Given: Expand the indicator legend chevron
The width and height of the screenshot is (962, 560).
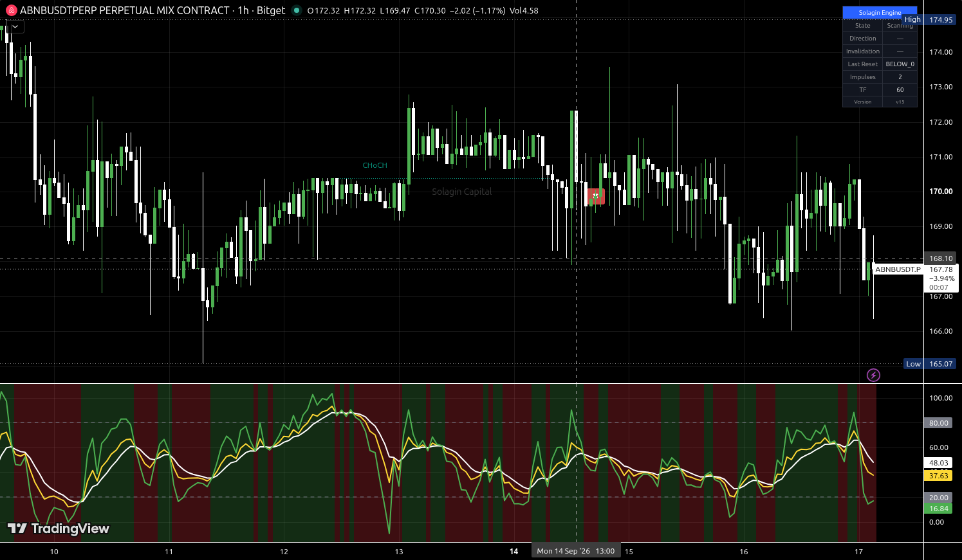Looking at the screenshot, I should click(x=15, y=27).
